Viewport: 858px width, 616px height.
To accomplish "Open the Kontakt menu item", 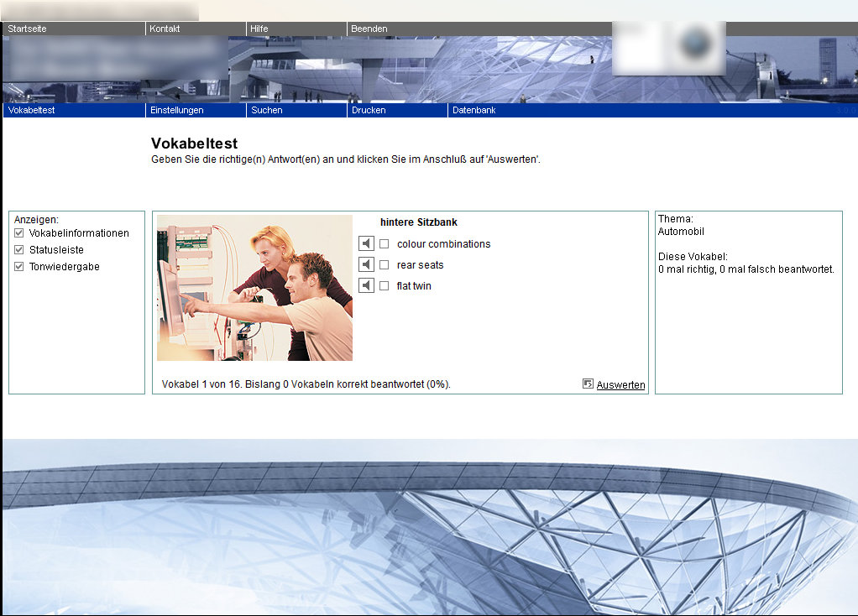I will (165, 29).
